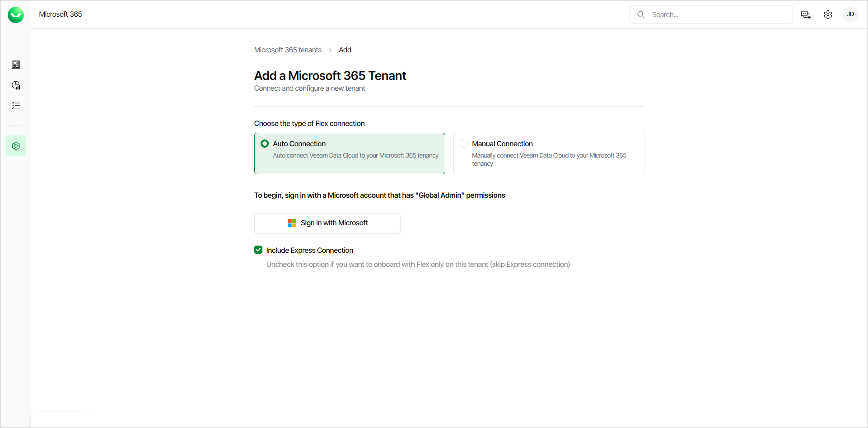This screenshot has width=868, height=428.
Task: Click the magnifier icon in search box
Action: pyautogui.click(x=641, y=14)
